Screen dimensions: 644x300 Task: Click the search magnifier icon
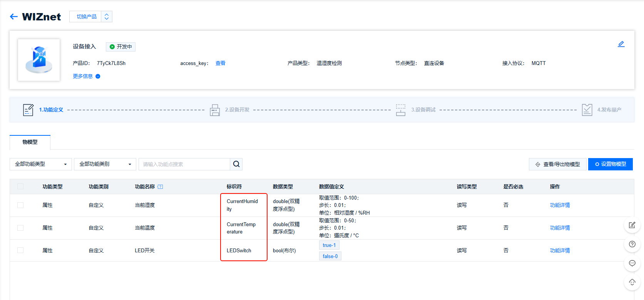click(236, 164)
